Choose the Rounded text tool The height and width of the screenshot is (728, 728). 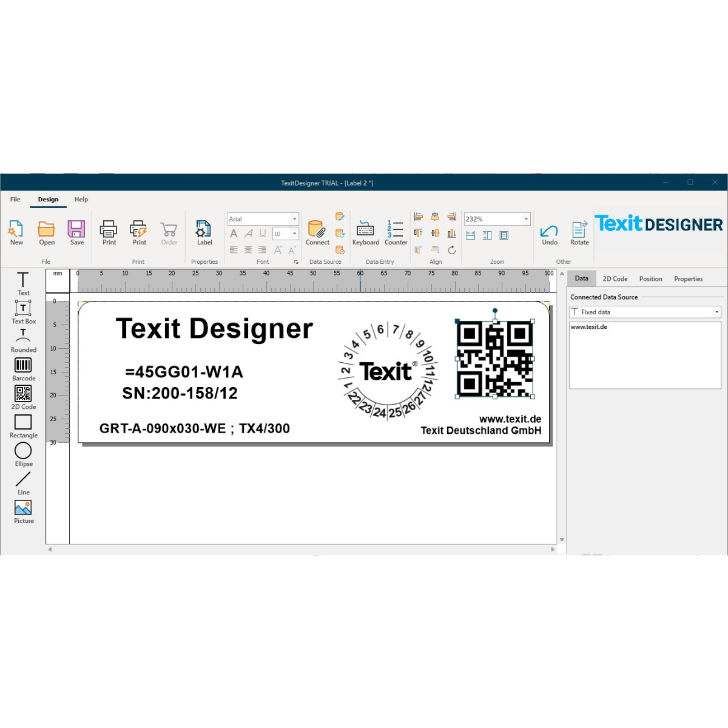pos(23,340)
